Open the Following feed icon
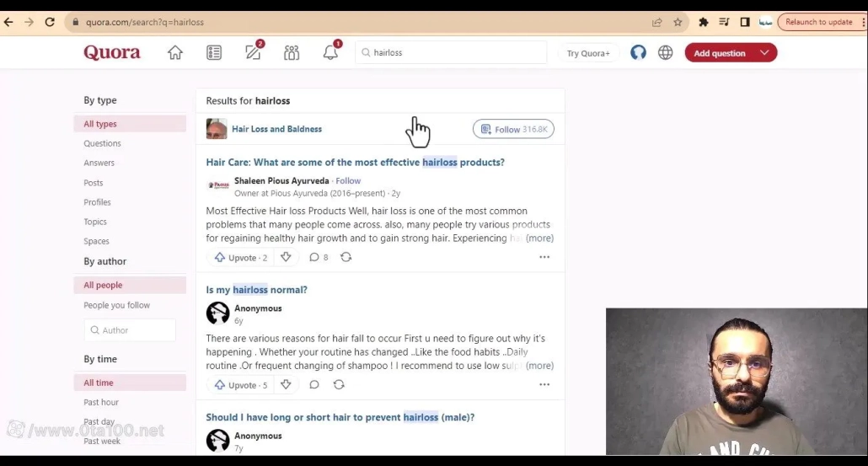Viewport: 868px width, 466px height. pos(214,52)
